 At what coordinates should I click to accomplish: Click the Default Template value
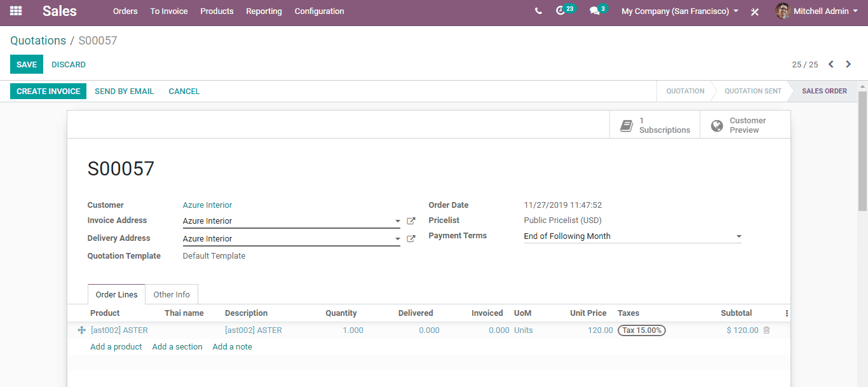coord(214,256)
